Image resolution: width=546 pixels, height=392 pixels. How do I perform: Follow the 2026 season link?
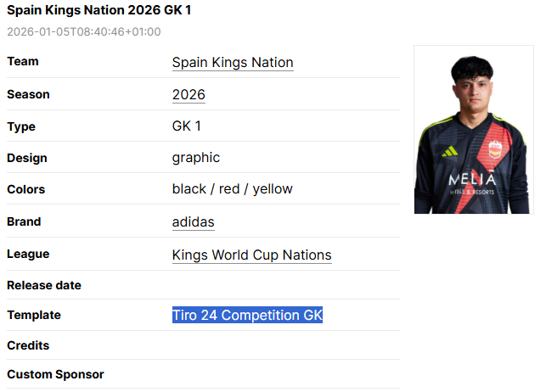(189, 94)
